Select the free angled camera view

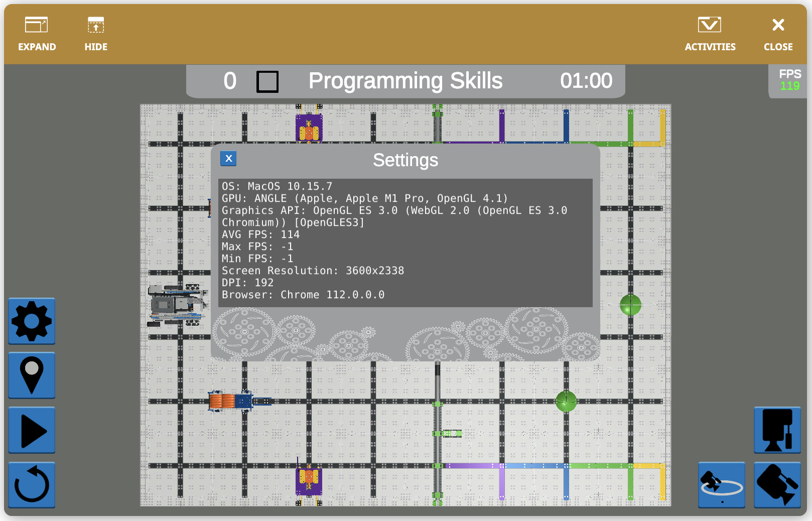tap(777, 485)
